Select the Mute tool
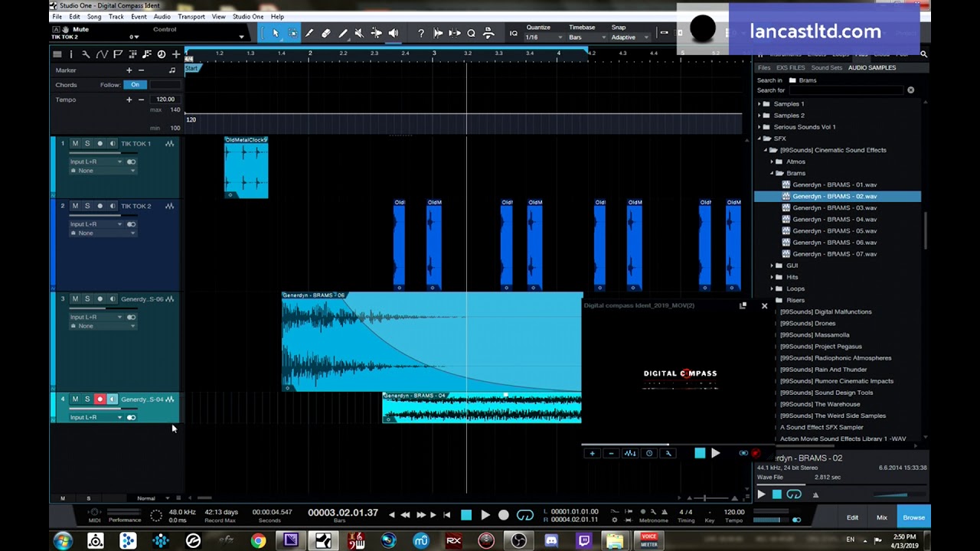980x551 pixels. click(359, 33)
